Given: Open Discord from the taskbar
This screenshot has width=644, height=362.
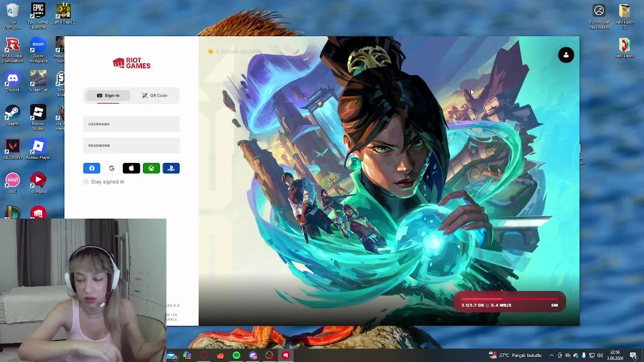Looking at the screenshot, I should [x=253, y=355].
